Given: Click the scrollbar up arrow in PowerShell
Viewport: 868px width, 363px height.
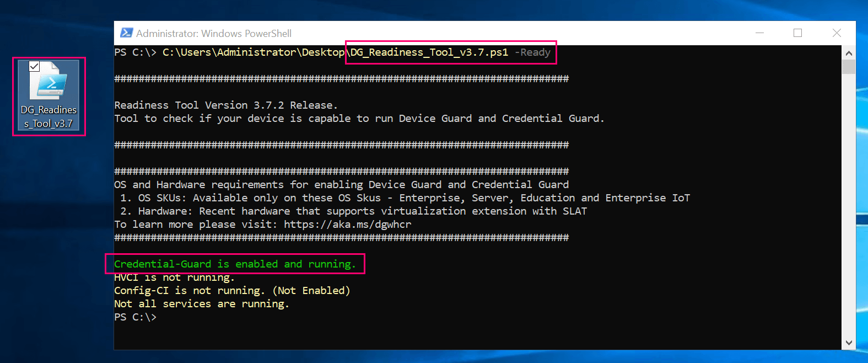Looking at the screenshot, I should point(849,53).
